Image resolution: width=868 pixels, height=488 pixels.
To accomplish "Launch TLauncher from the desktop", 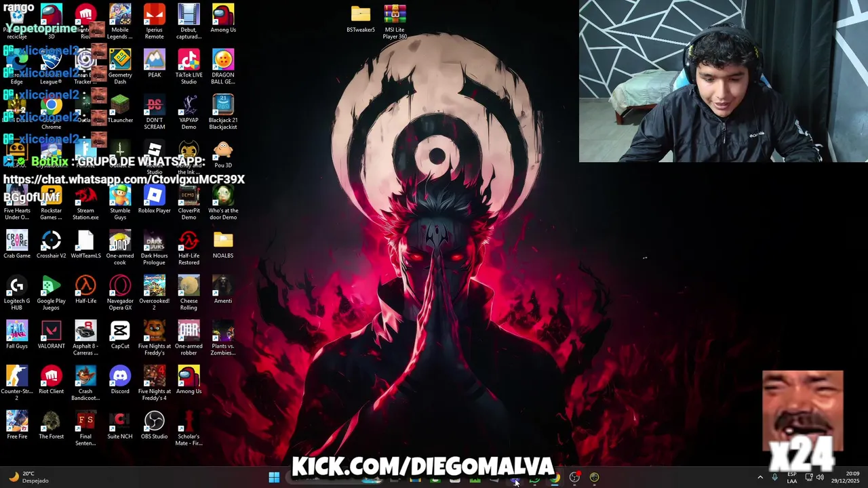I will click(x=120, y=108).
